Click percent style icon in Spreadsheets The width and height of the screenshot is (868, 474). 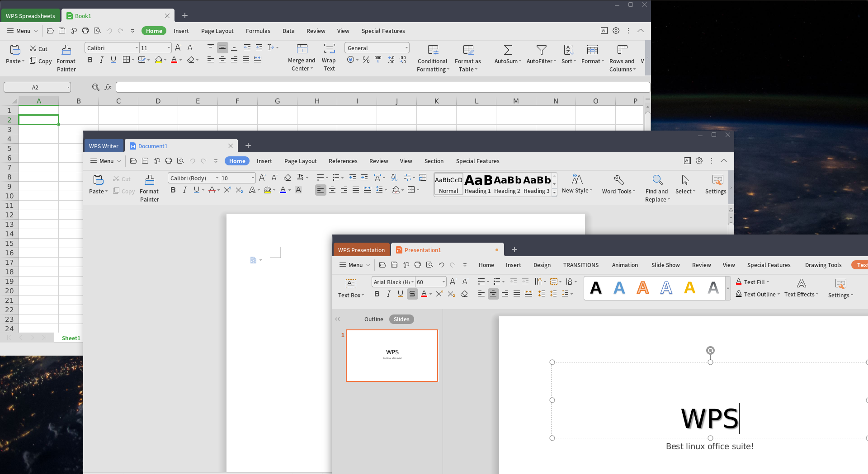pos(366,60)
